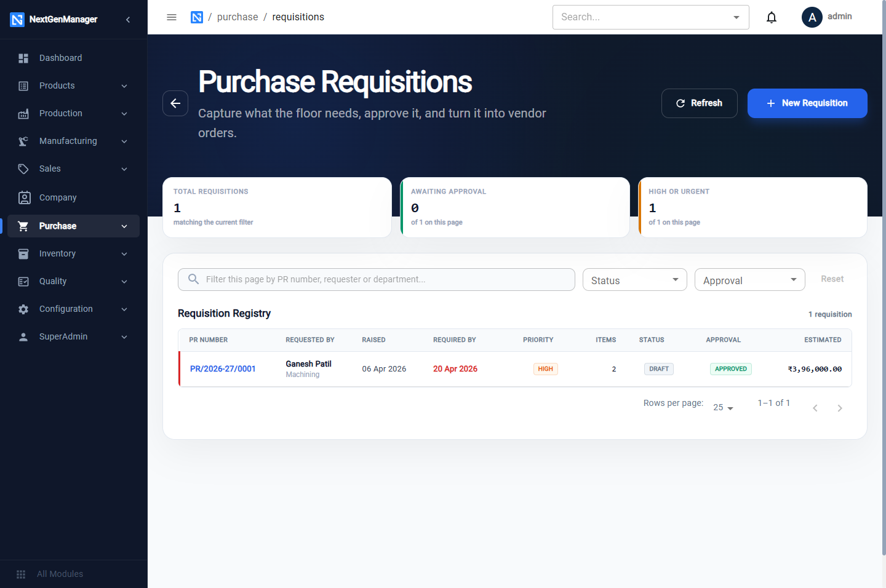Click the Purchase cart icon
Viewport: 886px width, 588px height.
coord(23,226)
